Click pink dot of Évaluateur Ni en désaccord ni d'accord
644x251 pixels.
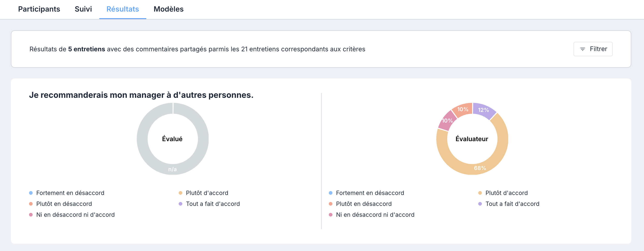(x=330, y=215)
